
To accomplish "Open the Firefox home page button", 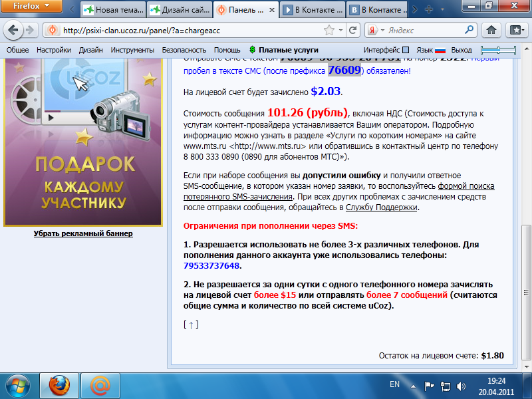I will (x=491, y=30).
